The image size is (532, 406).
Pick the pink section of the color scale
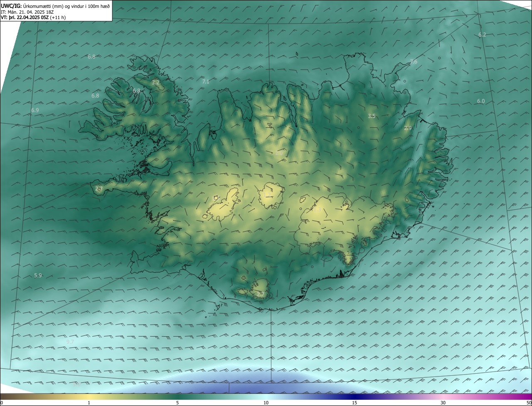(443, 396)
